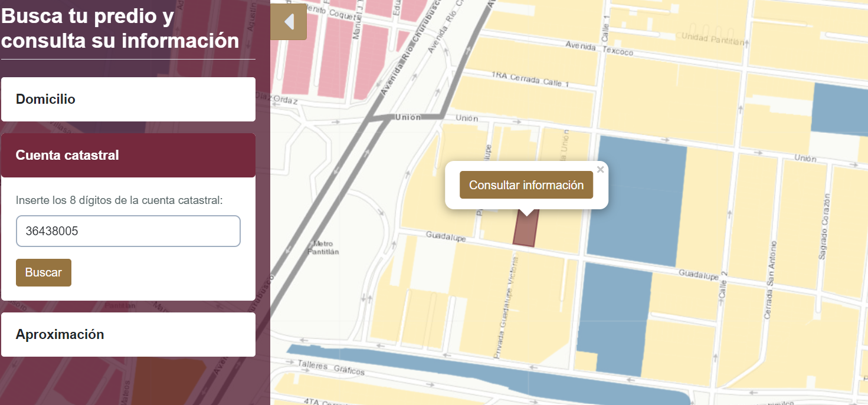Click the Buscar button
868x405 pixels.
tap(44, 272)
